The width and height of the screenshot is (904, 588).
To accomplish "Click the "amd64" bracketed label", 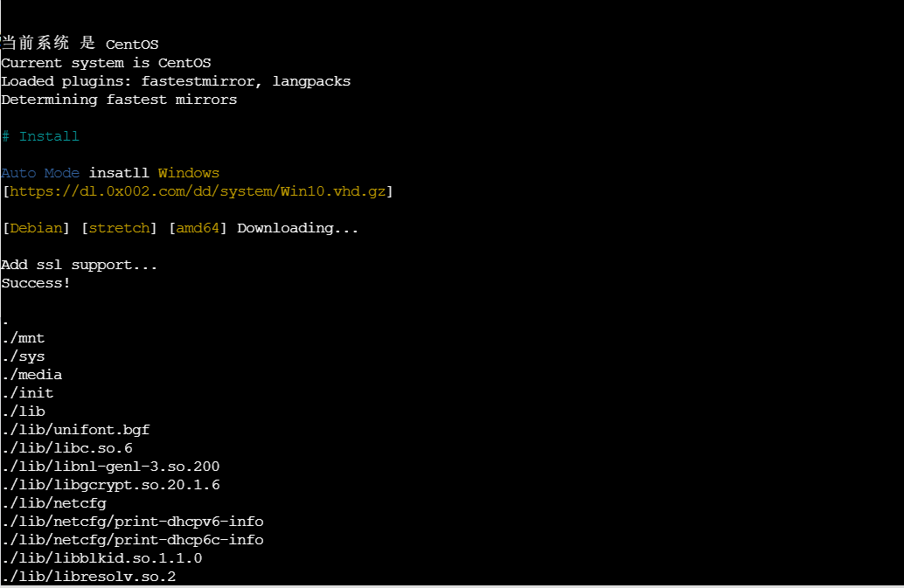I will click(x=198, y=228).
